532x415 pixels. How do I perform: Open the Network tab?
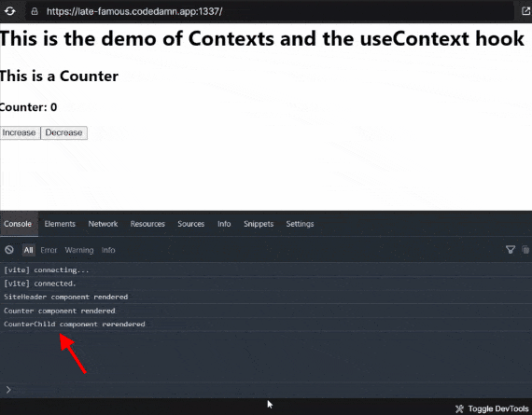tap(103, 224)
